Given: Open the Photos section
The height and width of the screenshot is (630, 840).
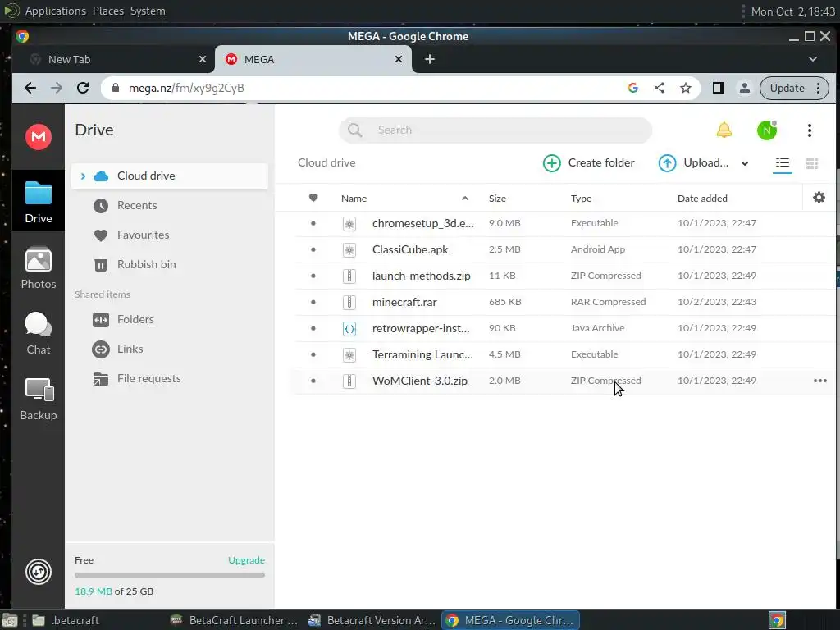Looking at the screenshot, I should tap(38, 267).
